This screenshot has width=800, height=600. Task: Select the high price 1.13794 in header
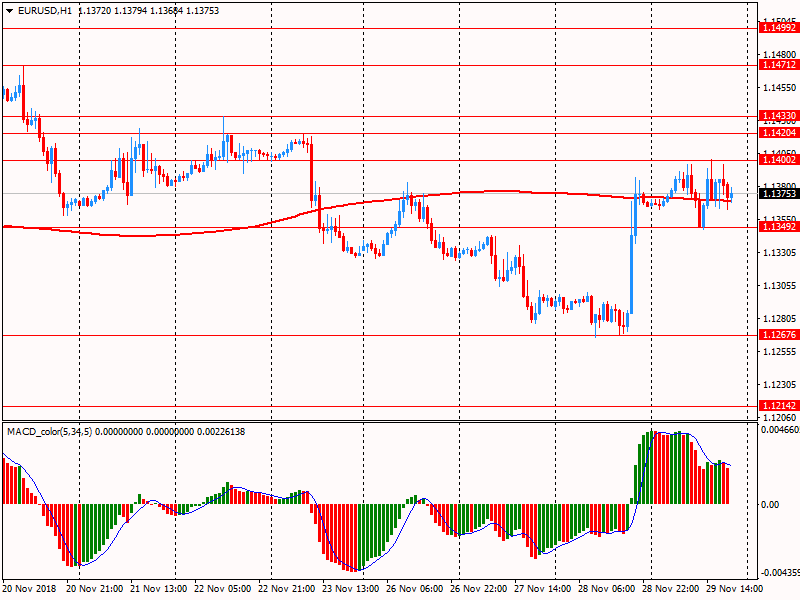click(131, 11)
